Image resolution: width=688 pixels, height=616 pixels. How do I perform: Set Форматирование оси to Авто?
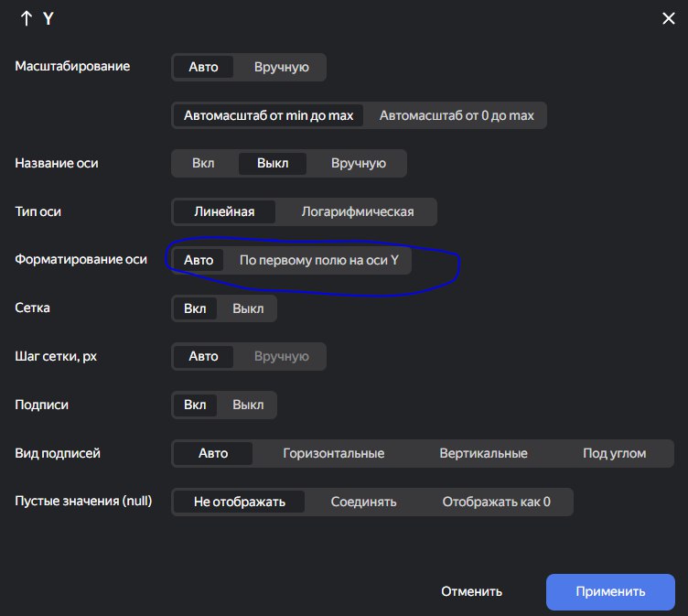tap(199, 260)
